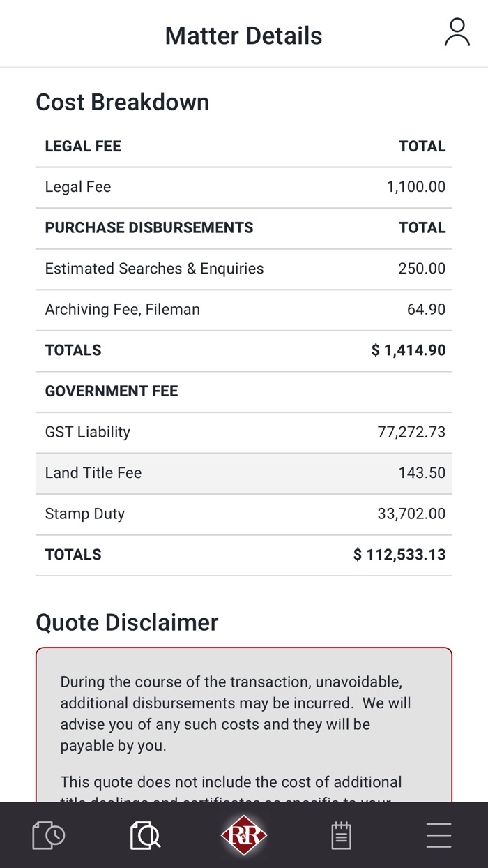Tap the document search icon in bottom bar
Screen dimensions: 488x868
click(x=146, y=835)
